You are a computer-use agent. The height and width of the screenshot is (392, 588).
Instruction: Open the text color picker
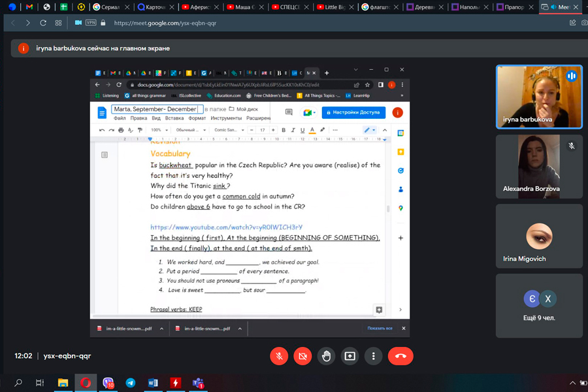coord(312,130)
